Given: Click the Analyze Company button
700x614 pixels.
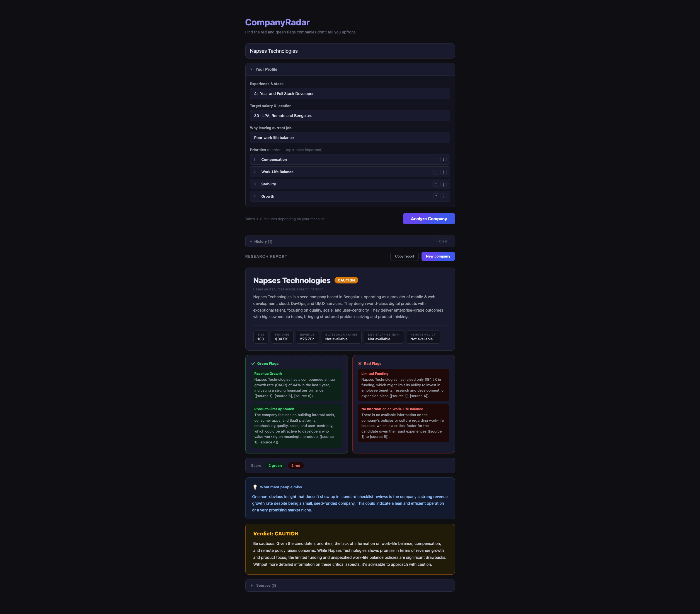Looking at the screenshot, I should (x=429, y=219).
